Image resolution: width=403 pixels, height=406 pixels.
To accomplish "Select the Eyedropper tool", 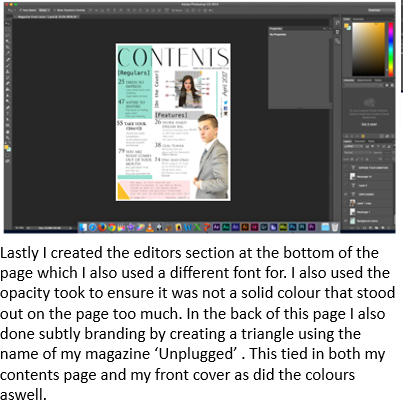I will 8,53.
